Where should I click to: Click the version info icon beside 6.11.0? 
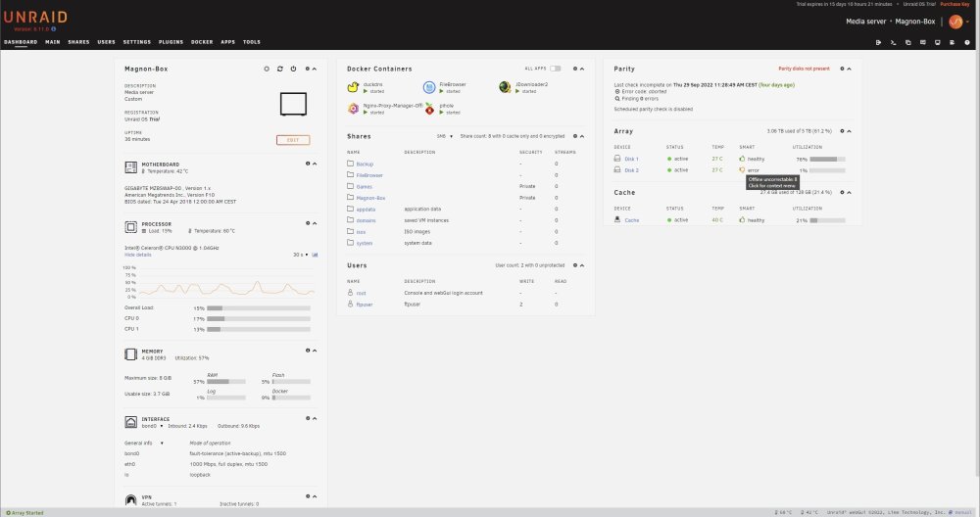point(54,28)
